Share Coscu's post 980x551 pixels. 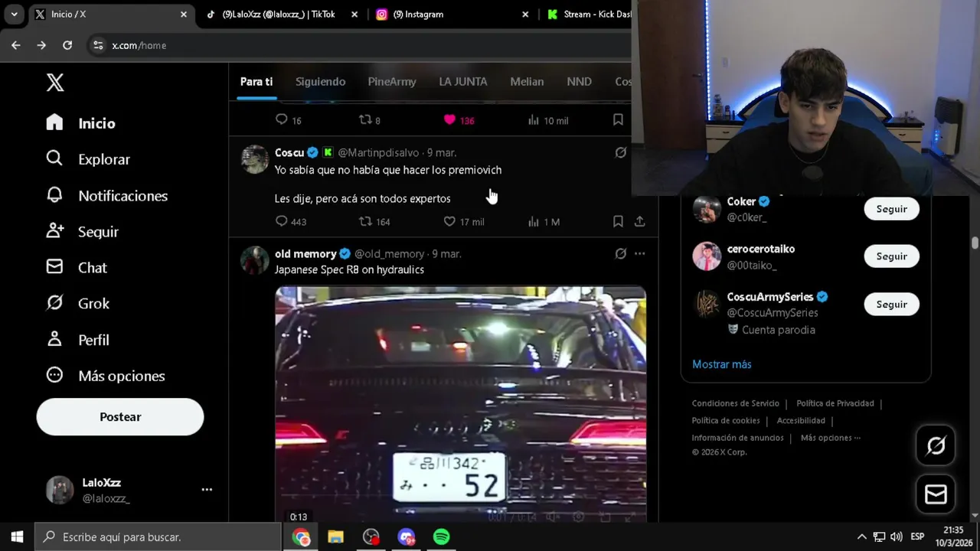click(640, 221)
